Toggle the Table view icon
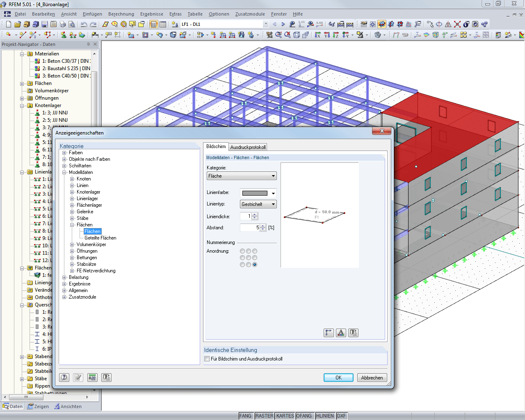The width and height of the screenshot is (525, 420). tap(163, 24)
